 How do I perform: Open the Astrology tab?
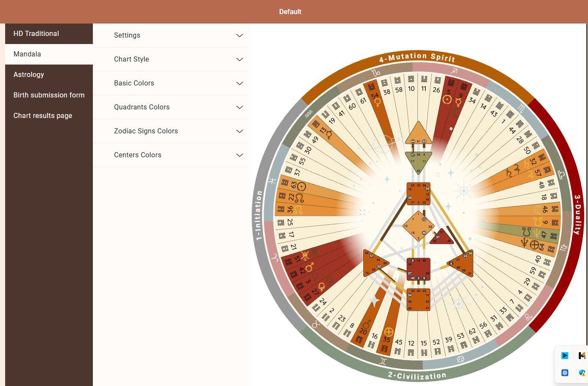[x=29, y=75]
